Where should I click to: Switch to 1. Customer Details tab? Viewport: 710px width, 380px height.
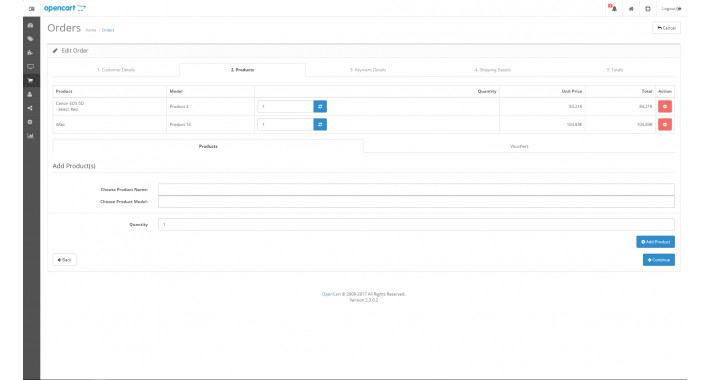point(116,70)
